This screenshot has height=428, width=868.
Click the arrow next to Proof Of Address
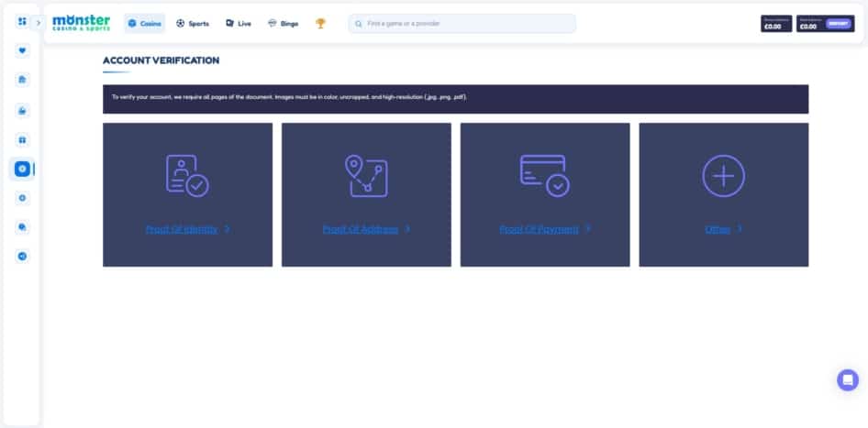click(x=408, y=229)
